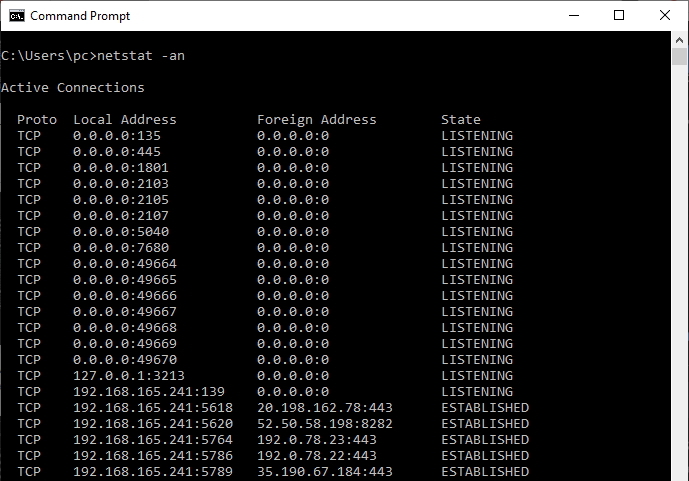Click LISTENING state in the 0.0.0.0:135 row
Viewport: 689px width, 481px height.
477,136
